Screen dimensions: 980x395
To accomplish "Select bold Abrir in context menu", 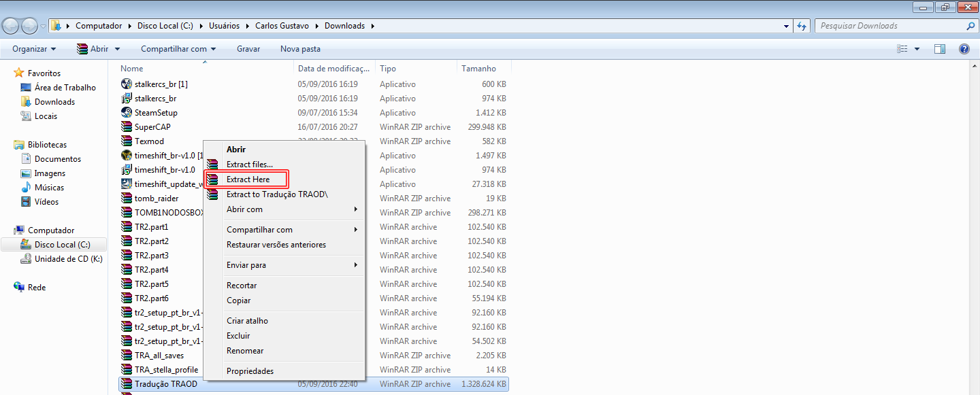I will point(236,150).
